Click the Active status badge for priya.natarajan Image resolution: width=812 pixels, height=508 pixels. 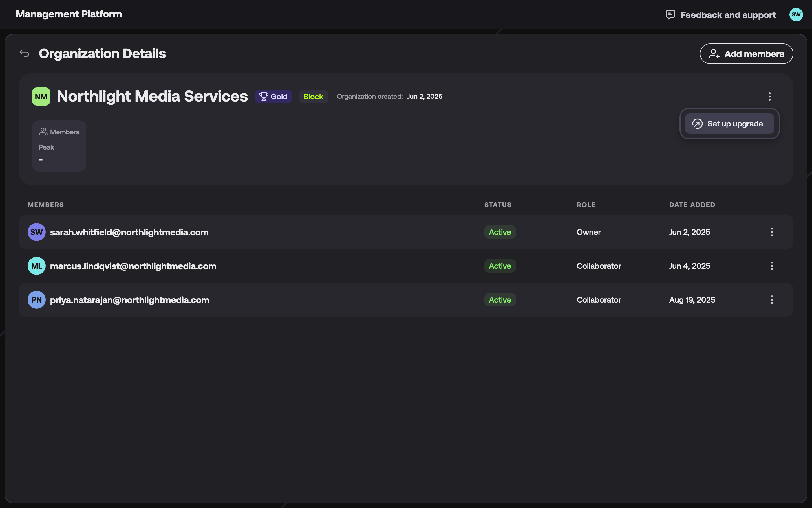pyautogui.click(x=500, y=300)
